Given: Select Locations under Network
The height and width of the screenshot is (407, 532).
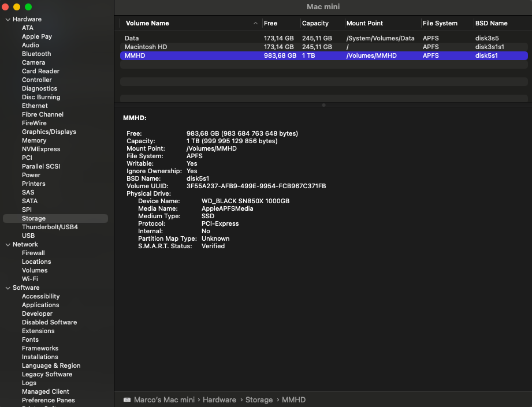Looking at the screenshot, I should (x=36, y=262).
